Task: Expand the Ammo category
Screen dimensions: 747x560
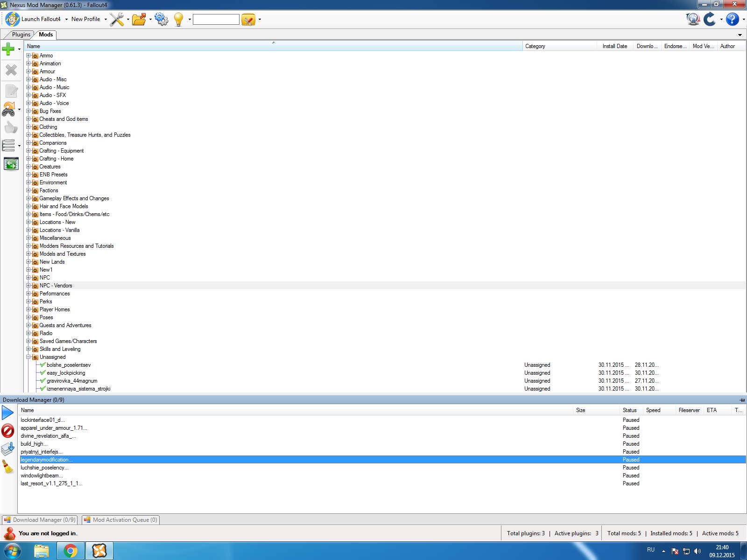Action: tap(28, 56)
